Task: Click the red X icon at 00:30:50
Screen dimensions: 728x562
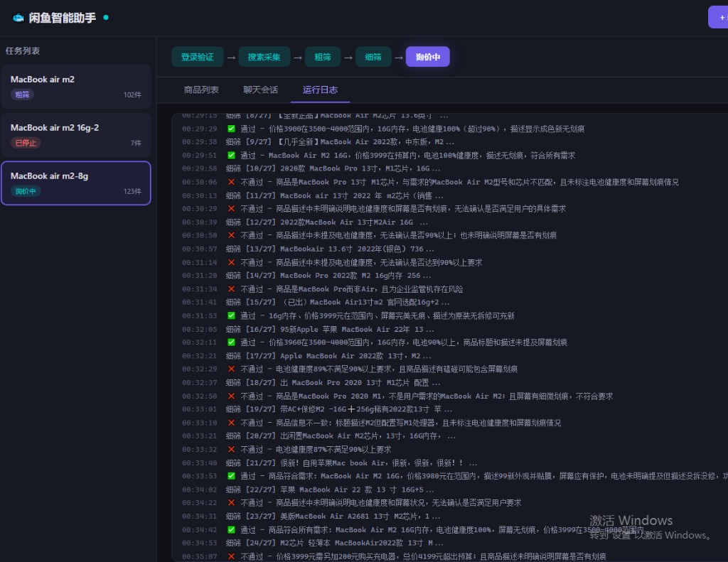Action: [231, 235]
